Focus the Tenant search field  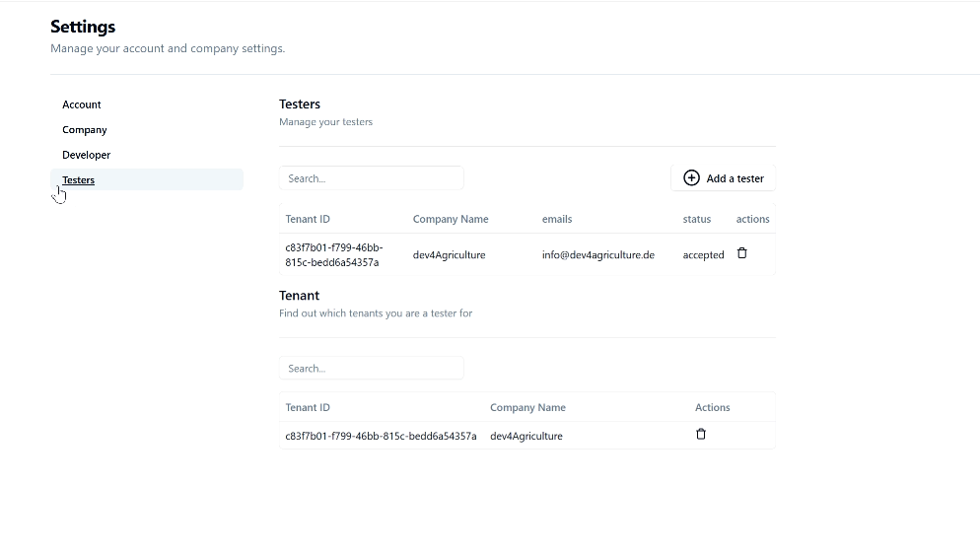pyautogui.click(x=372, y=368)
